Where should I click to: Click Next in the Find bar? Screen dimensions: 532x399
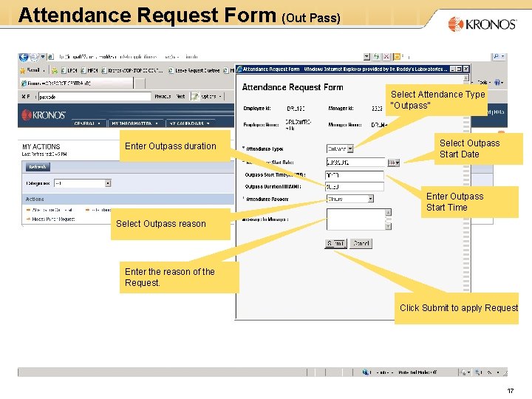click(180, 97)
